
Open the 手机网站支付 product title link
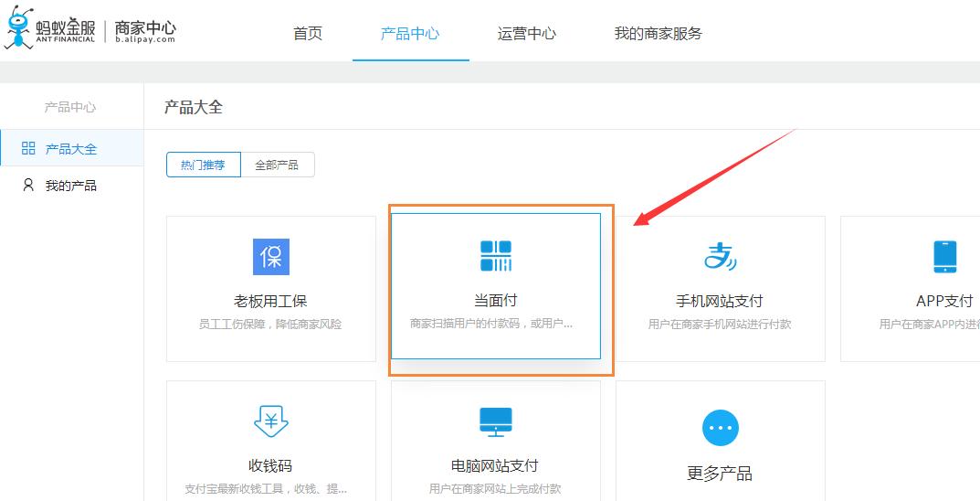[x=720, y=301]
